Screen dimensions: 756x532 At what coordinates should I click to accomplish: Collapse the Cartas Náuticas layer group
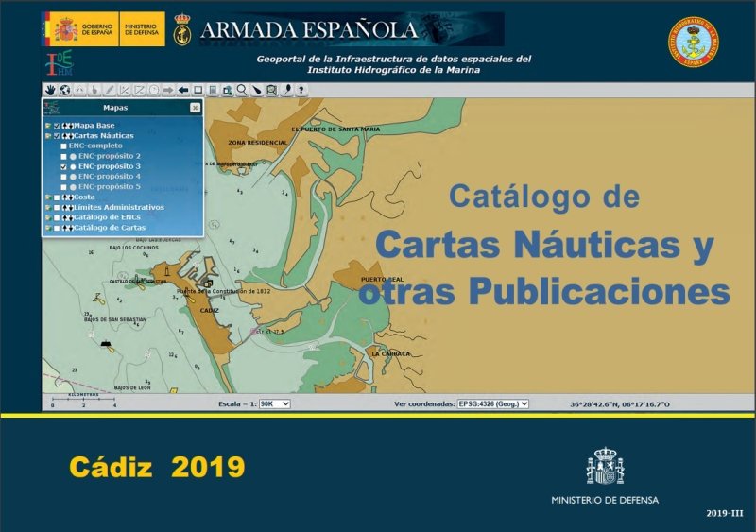coord(47,136)
